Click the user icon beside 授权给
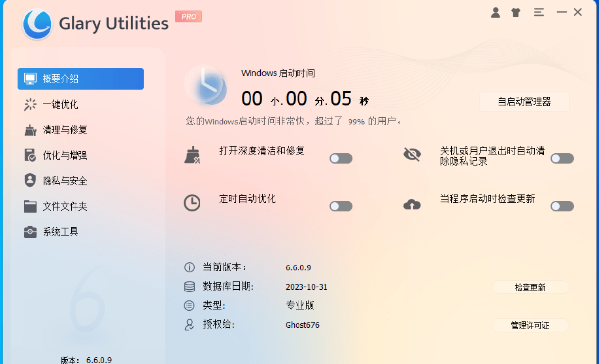 coord(189,325)
